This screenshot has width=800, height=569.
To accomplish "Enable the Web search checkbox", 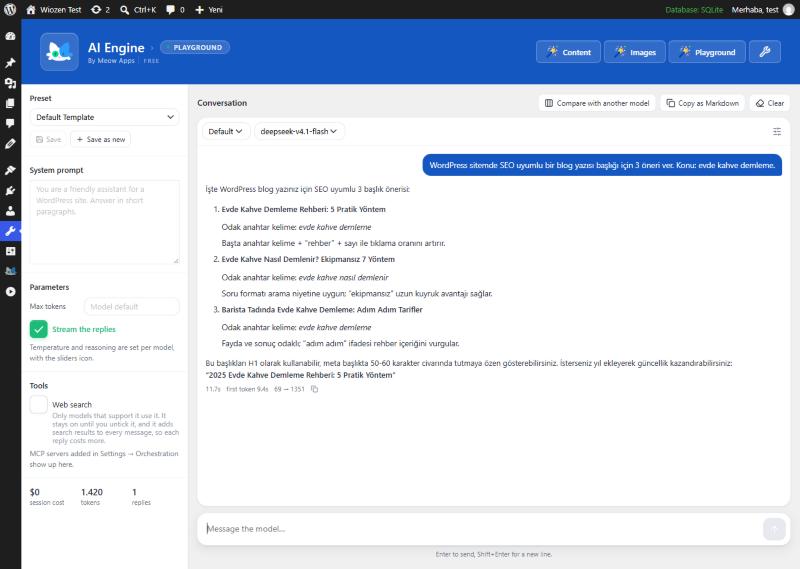I will click(x=39, y=404).
